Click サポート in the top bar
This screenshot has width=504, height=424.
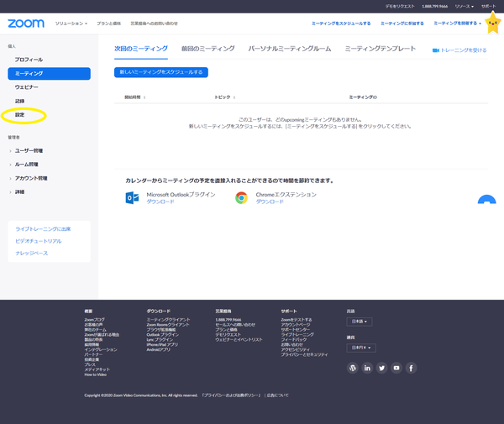(x=488, y=7)
